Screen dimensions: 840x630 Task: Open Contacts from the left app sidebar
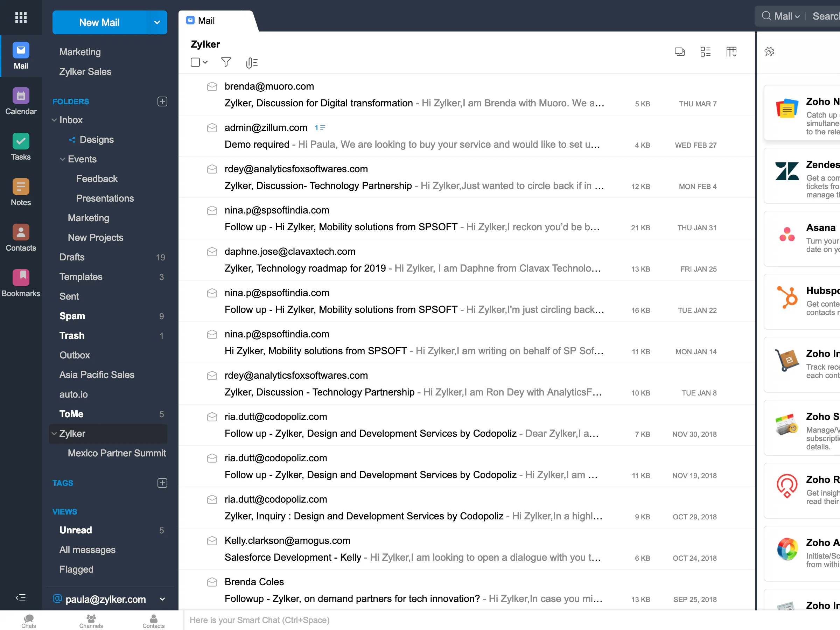point(21,238)
